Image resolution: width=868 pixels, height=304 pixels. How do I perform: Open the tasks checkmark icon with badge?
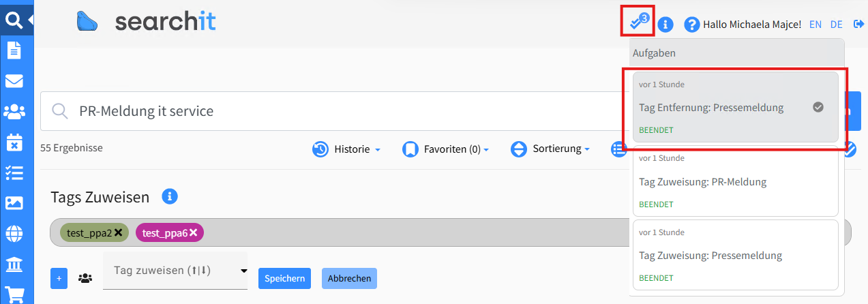point(638,22)
